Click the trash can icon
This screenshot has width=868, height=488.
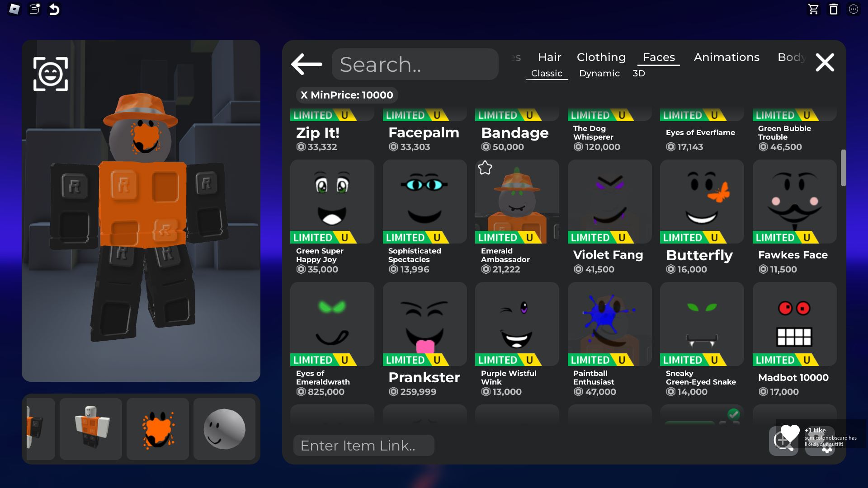tap(833, 9)
